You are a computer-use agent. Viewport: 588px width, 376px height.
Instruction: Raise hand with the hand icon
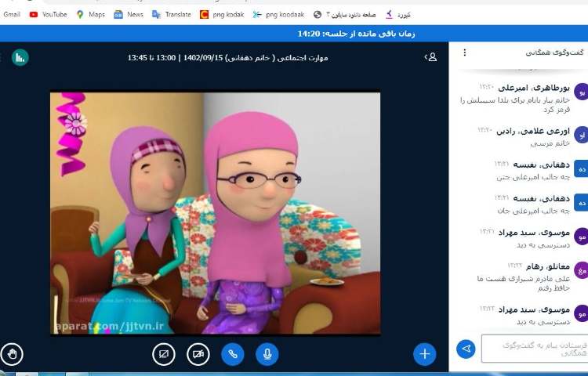12,354
